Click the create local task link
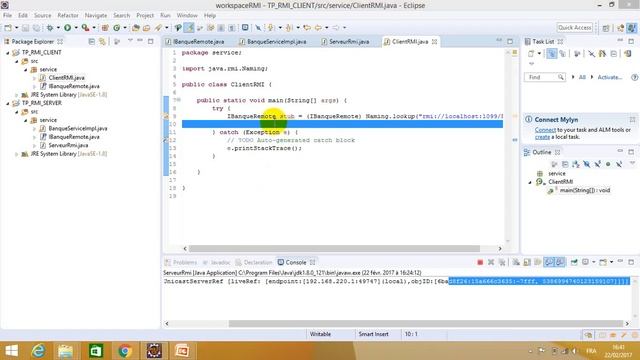The width and height of the screenshot is (640, 360). [x=542, y=137]
